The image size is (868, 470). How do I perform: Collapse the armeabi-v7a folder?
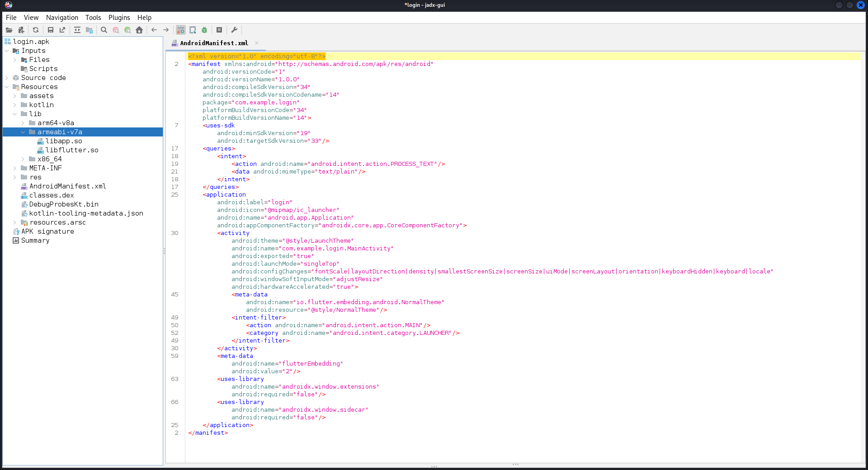tap(23, 132)
